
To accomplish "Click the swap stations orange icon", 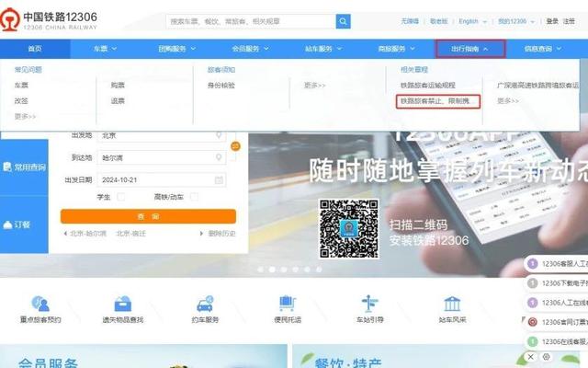I will click(235, 145).
